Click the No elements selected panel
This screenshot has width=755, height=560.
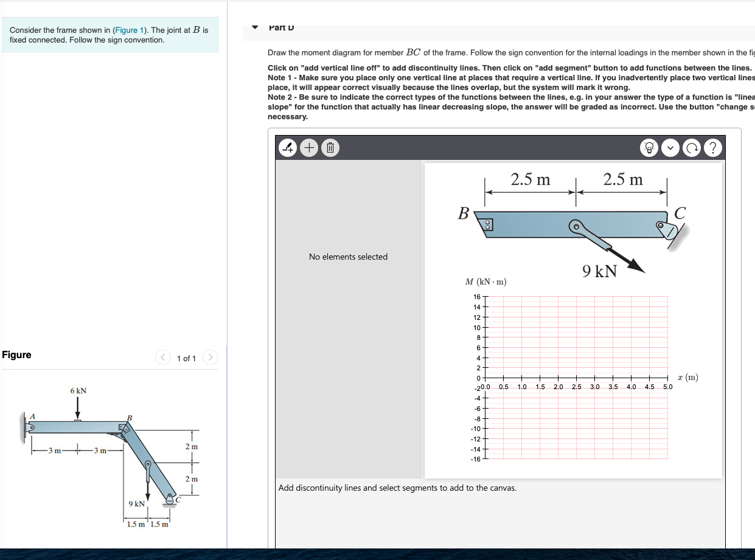348,257
